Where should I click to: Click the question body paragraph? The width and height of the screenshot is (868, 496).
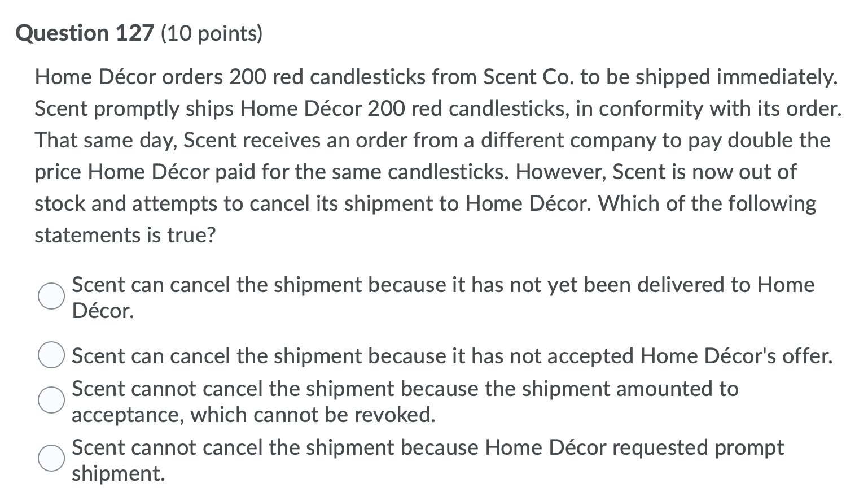[435, 155]
